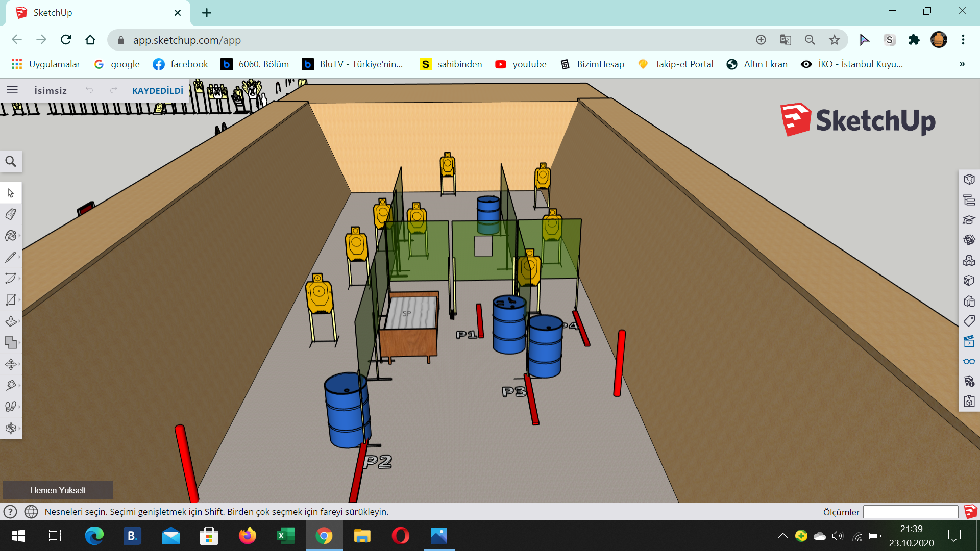
Task: Expand the Orbit tool flyout arrow
Action: [19, 428]
